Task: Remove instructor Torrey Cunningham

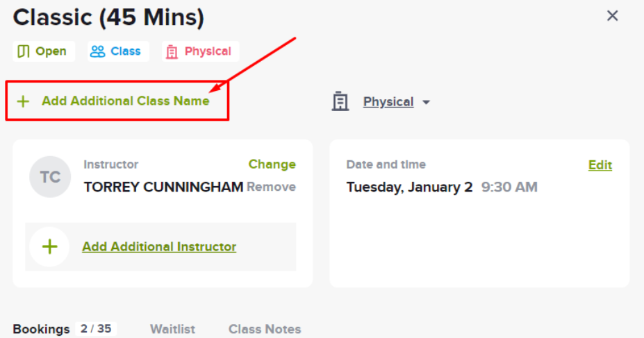Action: (x=271, y=187)
